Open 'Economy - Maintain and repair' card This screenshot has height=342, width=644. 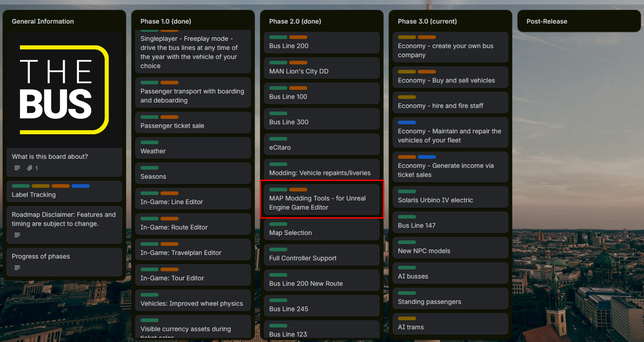pyautogui.click(x=450, y=132)
